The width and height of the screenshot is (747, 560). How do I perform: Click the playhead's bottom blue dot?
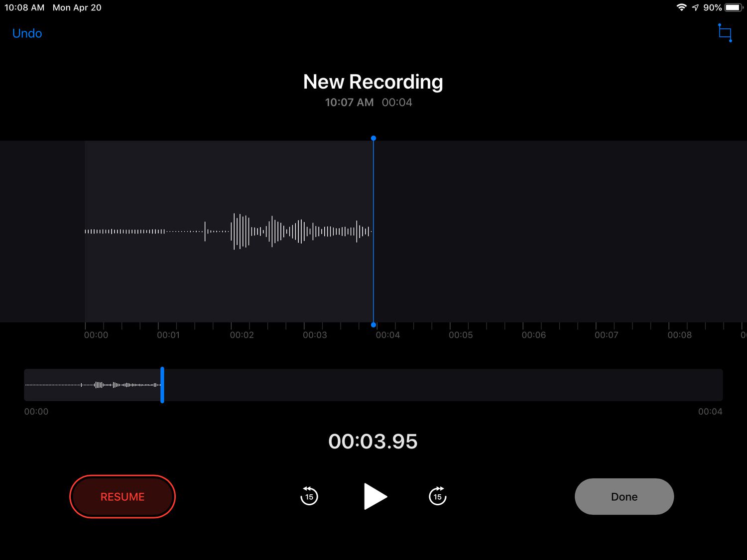pos(373,325)
